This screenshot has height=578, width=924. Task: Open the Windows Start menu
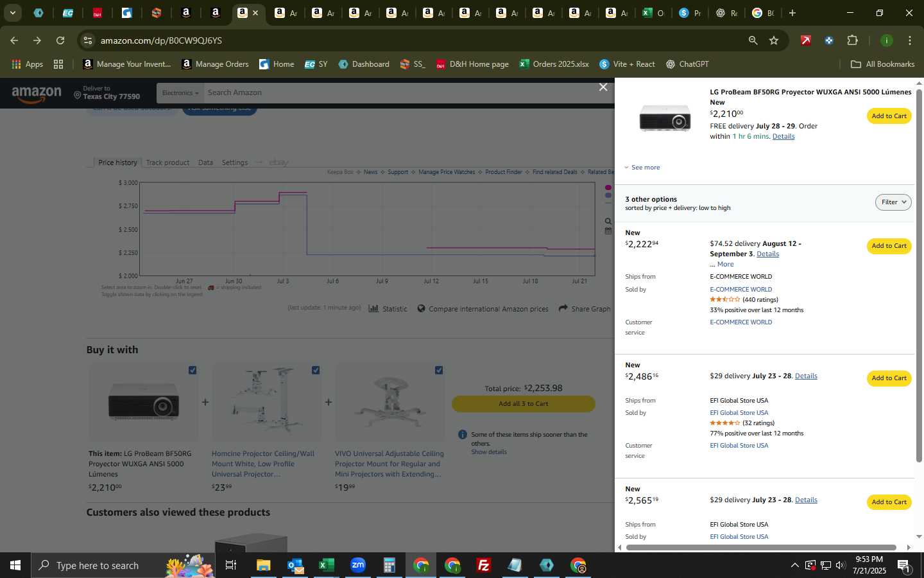point(15,565)
